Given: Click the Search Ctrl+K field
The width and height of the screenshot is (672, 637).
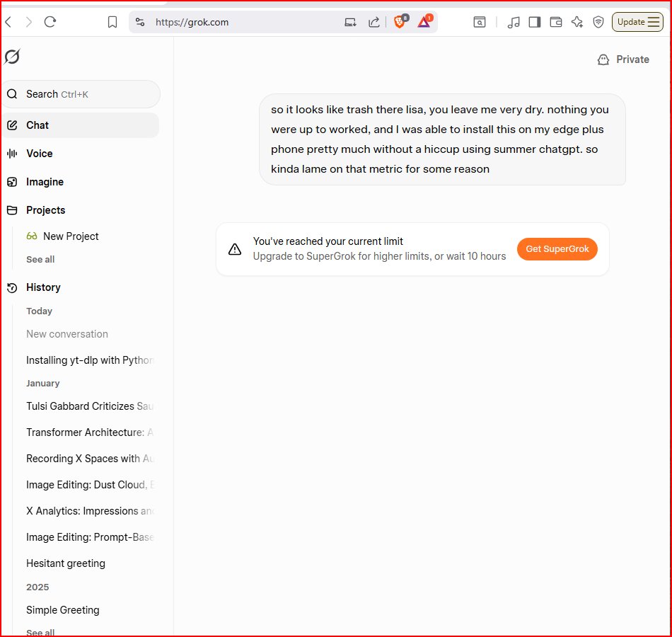Looking at the screenshot, I should point(81,94).
